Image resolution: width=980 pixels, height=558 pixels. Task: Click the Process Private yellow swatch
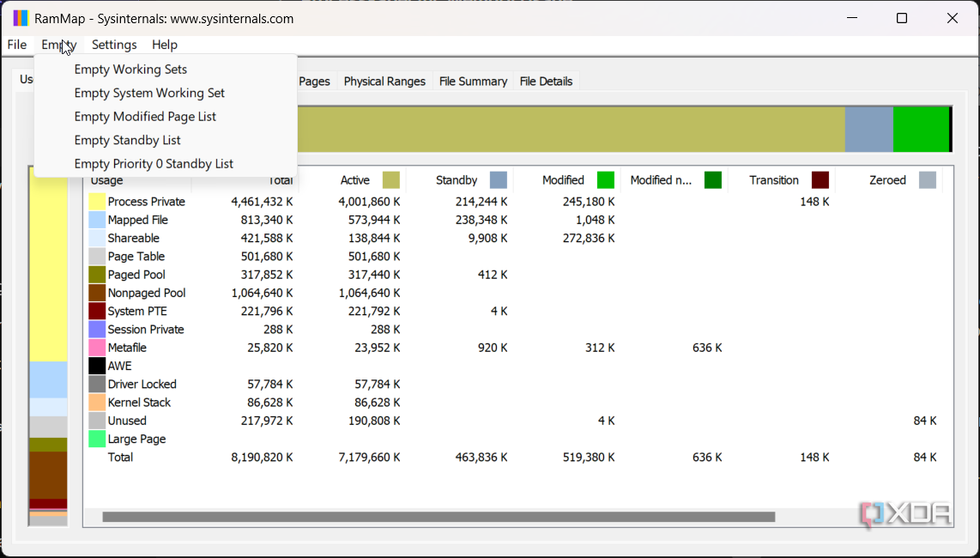pyautogui.click(x=97, y=202)
